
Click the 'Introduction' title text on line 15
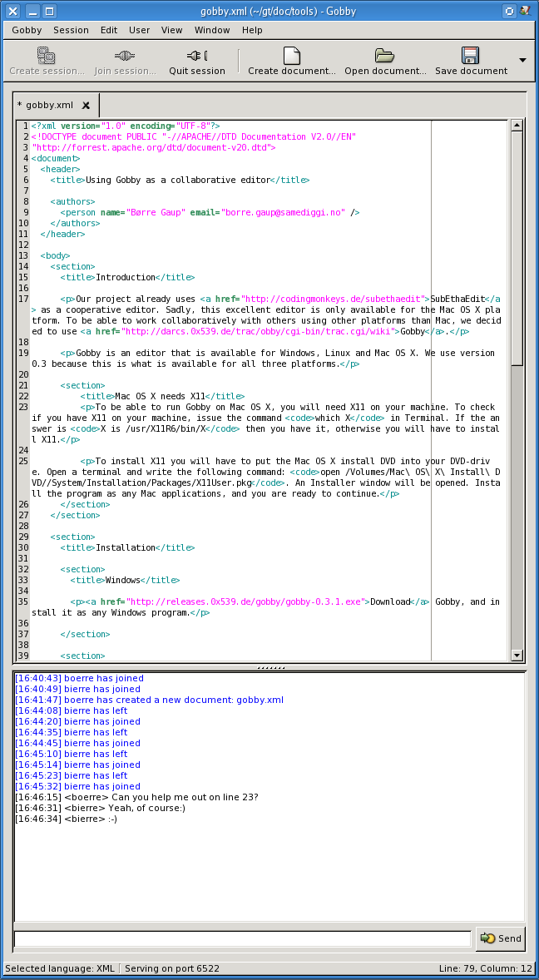coord(125,277)
